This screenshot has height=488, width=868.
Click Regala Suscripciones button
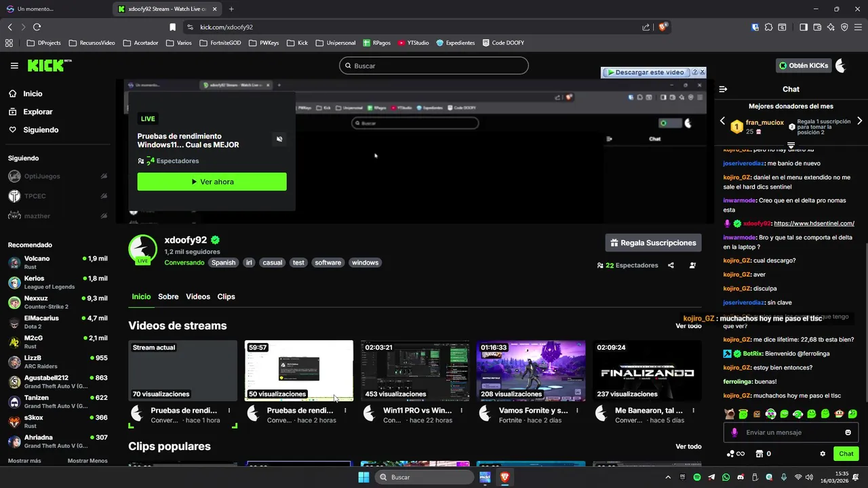point(653,243)
